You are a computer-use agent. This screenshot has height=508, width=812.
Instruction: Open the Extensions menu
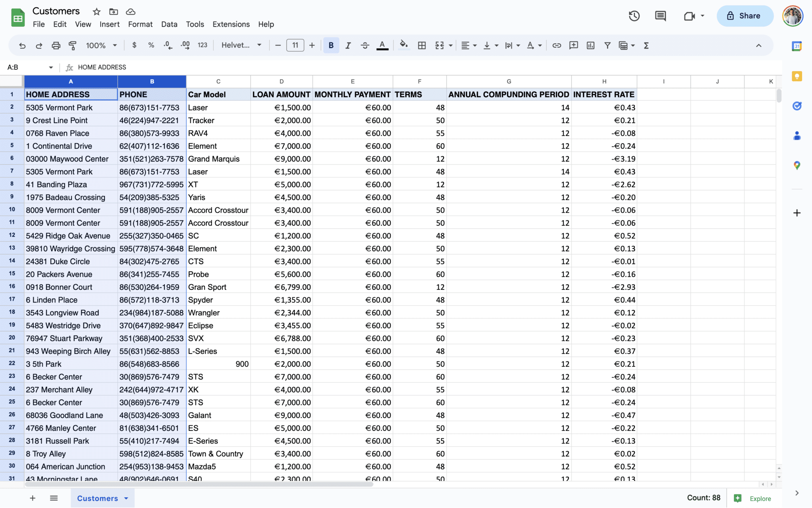(231, 24)
